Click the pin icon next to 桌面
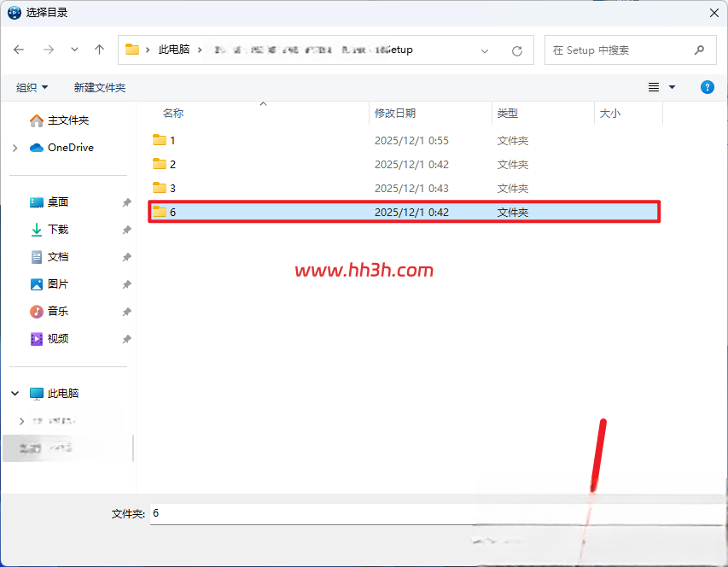Viewport: 728px width, 567px height. click(x=127, y=202)
